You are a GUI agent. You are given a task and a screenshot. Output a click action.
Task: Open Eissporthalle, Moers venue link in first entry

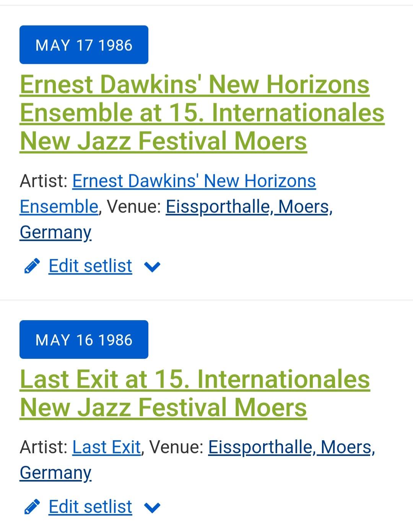pyautogui.click(x=247, y=207)
